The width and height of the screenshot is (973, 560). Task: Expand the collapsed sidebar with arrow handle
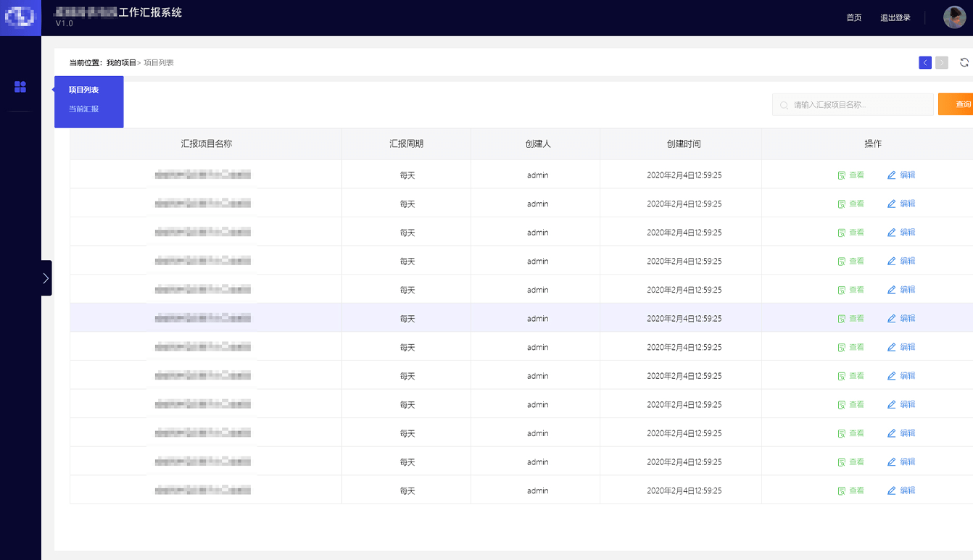46,277
